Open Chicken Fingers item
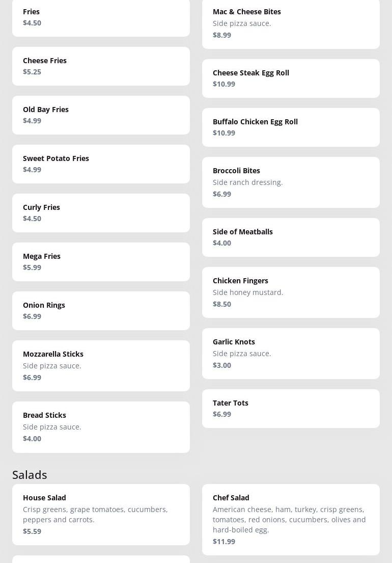This screenshot has width=392, height=563. tap(291, 292)
